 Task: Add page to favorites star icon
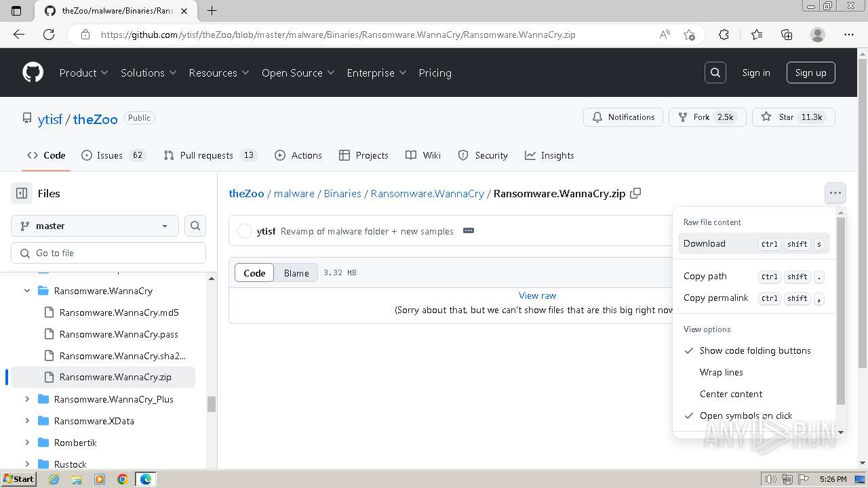pyautogui.click(x=689, y=35)
